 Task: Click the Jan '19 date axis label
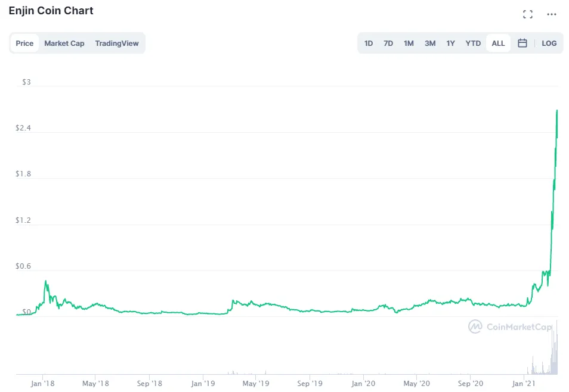click(x=203, y=383)
